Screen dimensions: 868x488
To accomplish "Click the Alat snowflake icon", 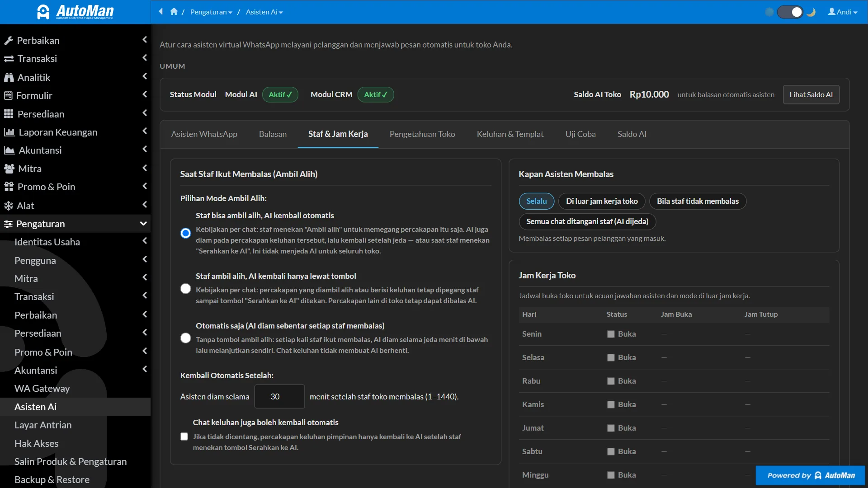I will coord(9,206).
